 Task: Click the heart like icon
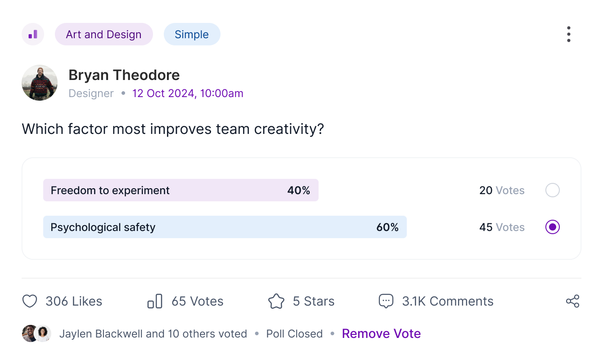(x=30, y=301)
